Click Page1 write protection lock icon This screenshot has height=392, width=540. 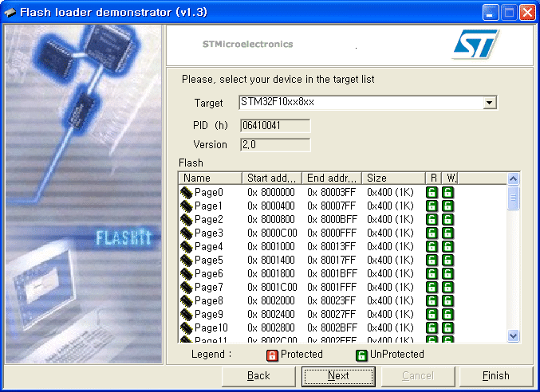tap(447, 206)
